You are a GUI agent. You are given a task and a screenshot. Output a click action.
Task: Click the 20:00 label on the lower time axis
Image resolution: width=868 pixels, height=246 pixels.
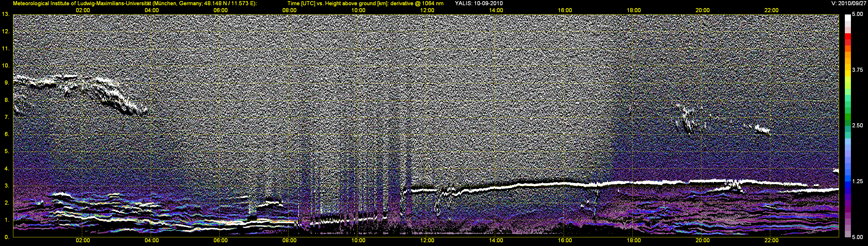click(x=703, y=240)
